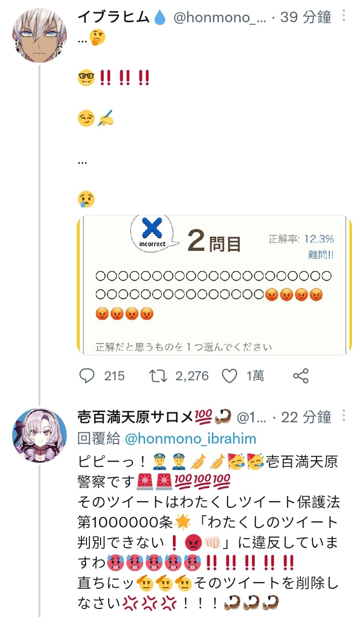Tap the share icon on Ibrahim's tweet
364x617 pixels.
pos(301,376)
